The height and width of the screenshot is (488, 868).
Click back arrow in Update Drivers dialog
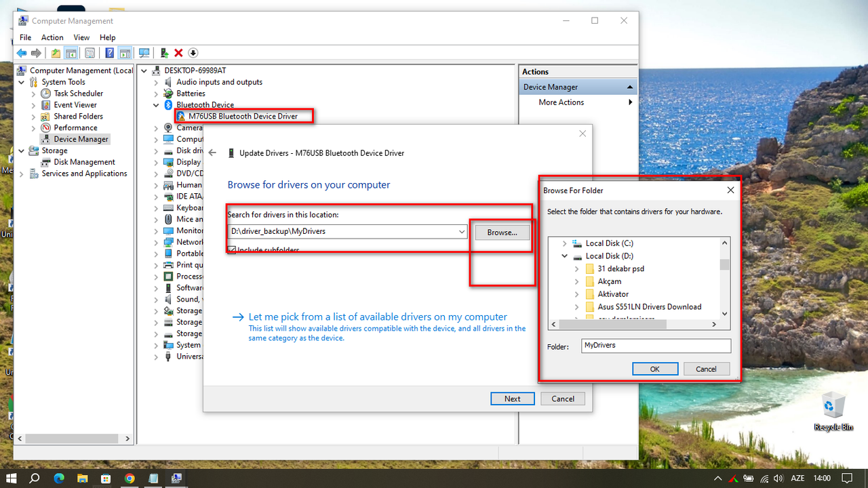point(213,153)
